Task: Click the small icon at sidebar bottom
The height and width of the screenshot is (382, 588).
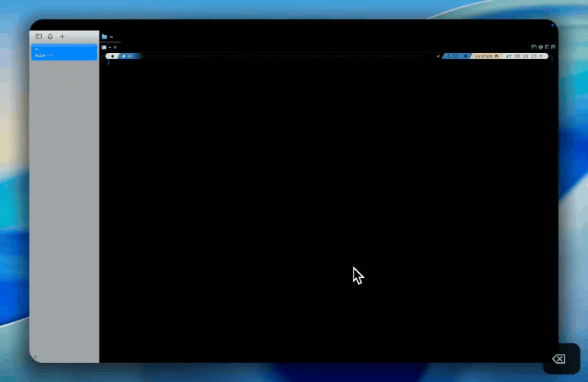Action: (35, 357)
